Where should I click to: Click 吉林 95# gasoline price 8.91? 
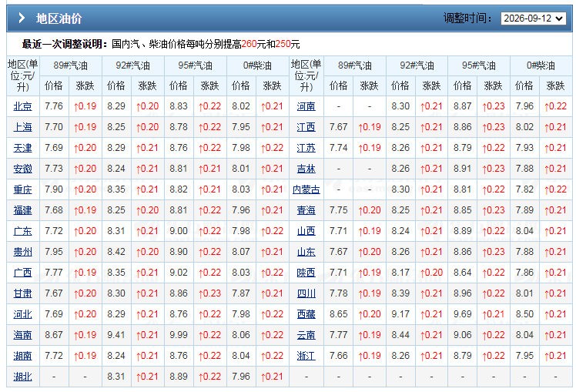click(x=463, y=168)
